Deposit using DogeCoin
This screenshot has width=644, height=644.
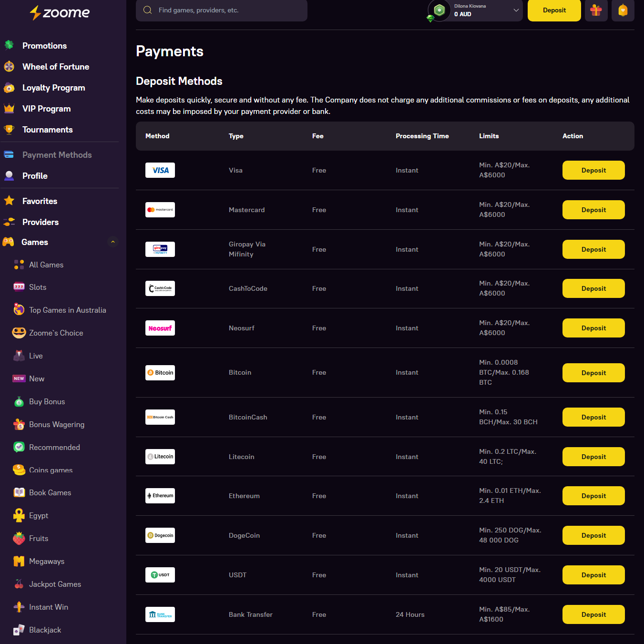point(593,535)
